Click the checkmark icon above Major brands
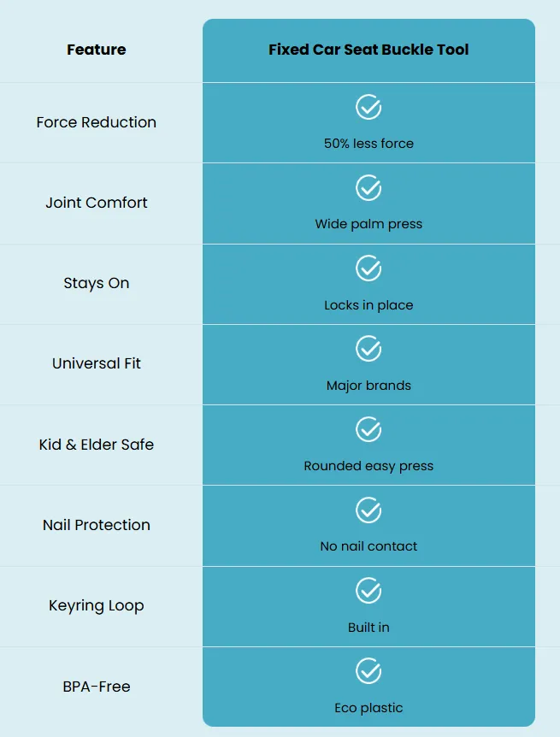The width and height of the screenshot is (560, 737). click(x=368, y=349)
